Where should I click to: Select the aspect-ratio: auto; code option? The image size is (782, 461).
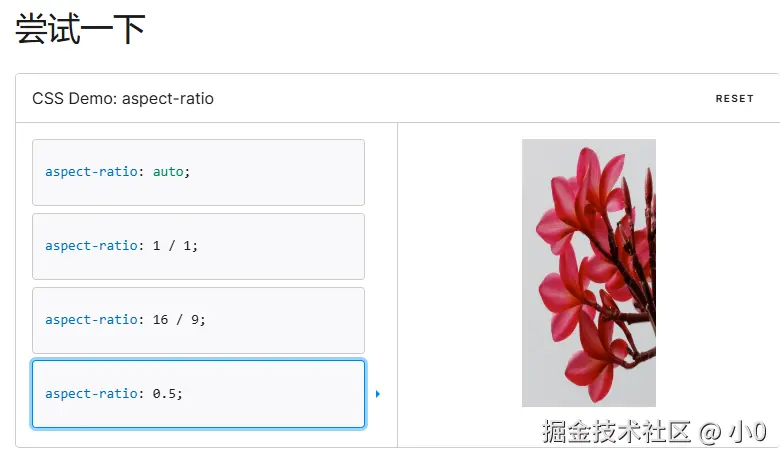pos(198,172)
